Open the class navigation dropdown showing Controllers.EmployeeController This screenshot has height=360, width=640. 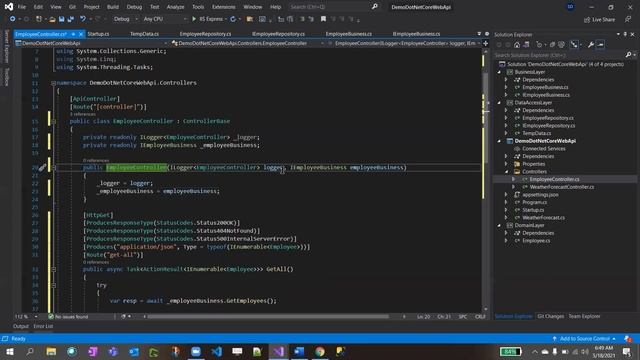point(248,43)
